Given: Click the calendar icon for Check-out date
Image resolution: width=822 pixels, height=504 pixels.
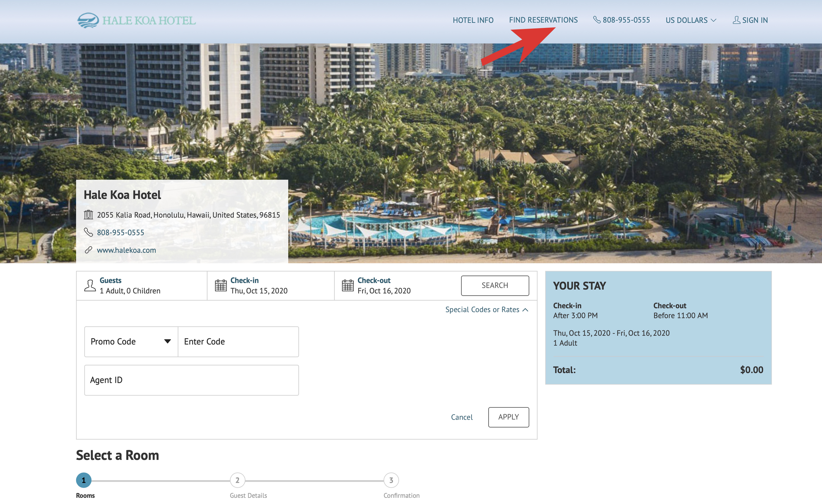Looking at the screenshot, I should coord(347,285).
